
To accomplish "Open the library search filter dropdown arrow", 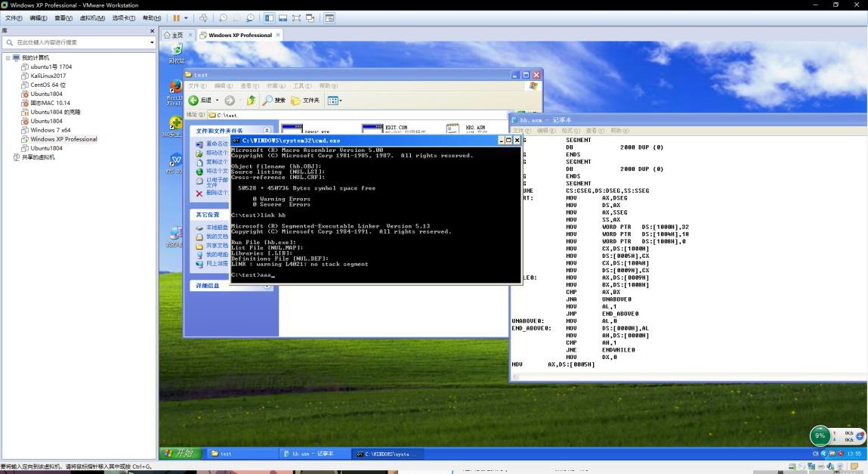I will click(x=152, y=42).
